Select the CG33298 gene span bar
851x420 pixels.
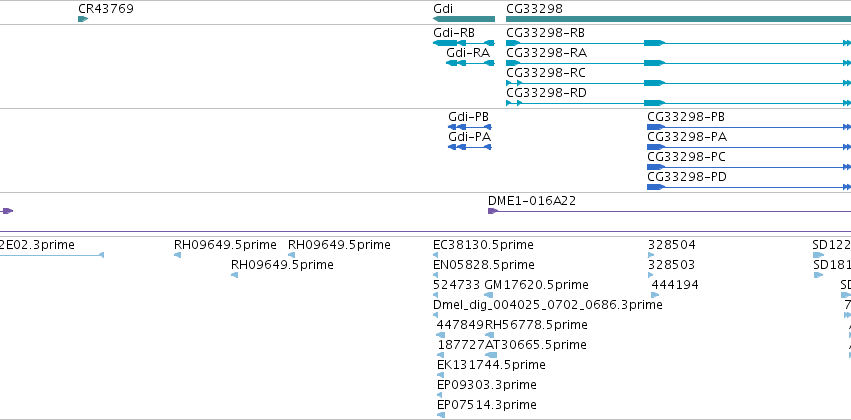[x=678, y=19]
